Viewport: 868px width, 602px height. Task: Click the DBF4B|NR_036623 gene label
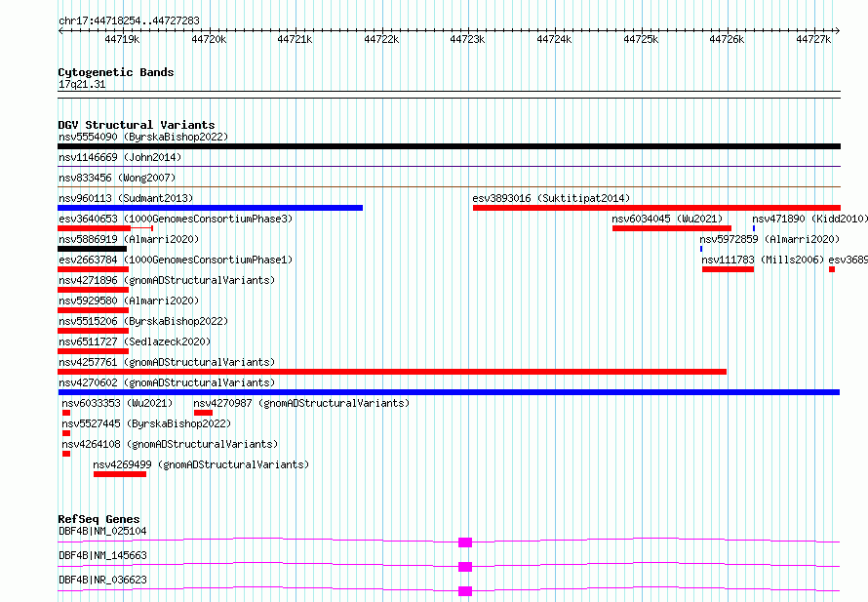[102, 580]
